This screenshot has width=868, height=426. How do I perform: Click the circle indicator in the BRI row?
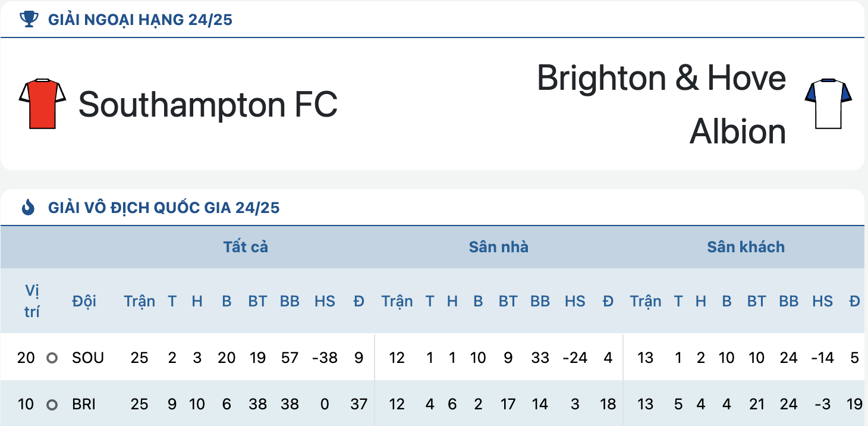[x=52, y=405]
